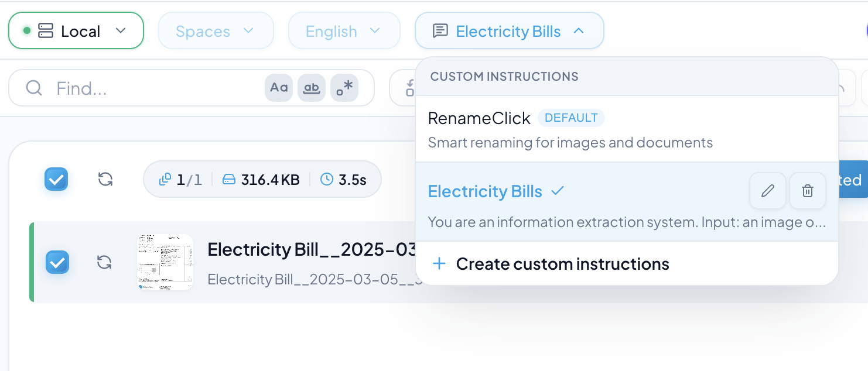Delete Electricity Bills instructions via trash icon
This screenshot has height=371, width=868.
(807, 191)
